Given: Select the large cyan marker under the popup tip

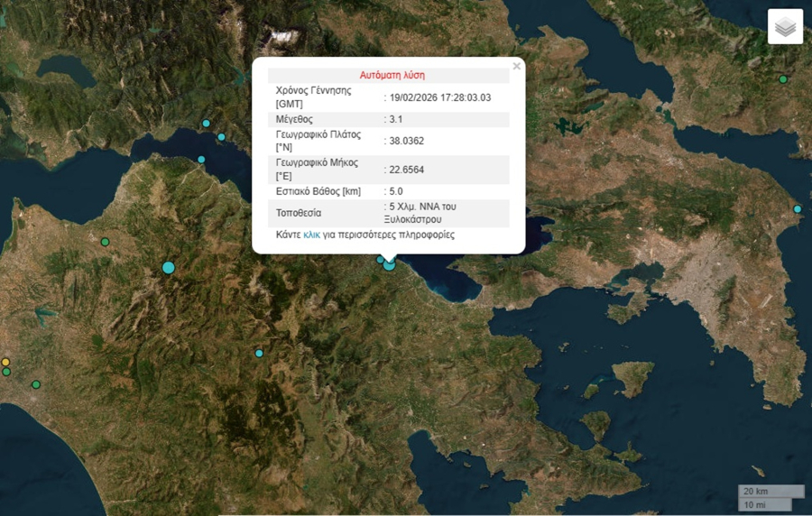Looking at the screenshot, I should coord(389,264).
